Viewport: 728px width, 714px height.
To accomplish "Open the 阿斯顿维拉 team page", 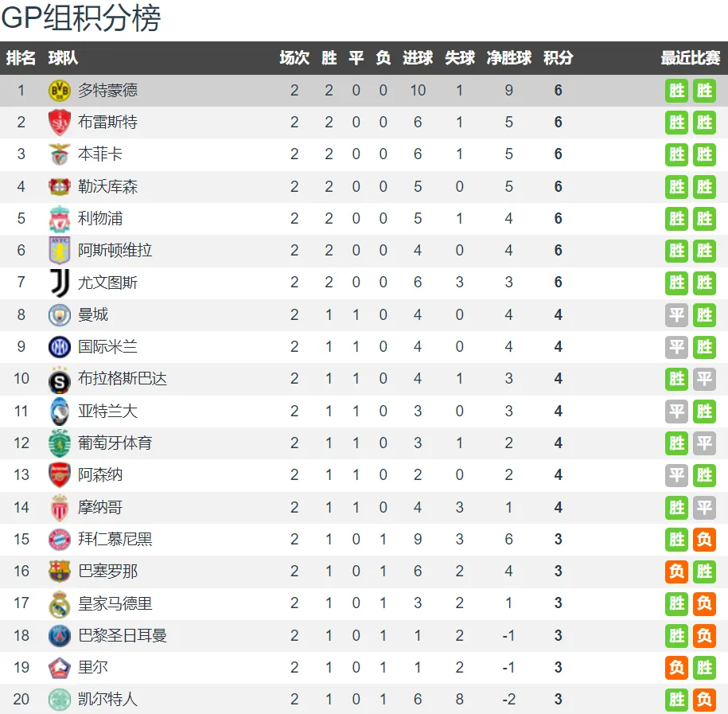I will (115, 251).
